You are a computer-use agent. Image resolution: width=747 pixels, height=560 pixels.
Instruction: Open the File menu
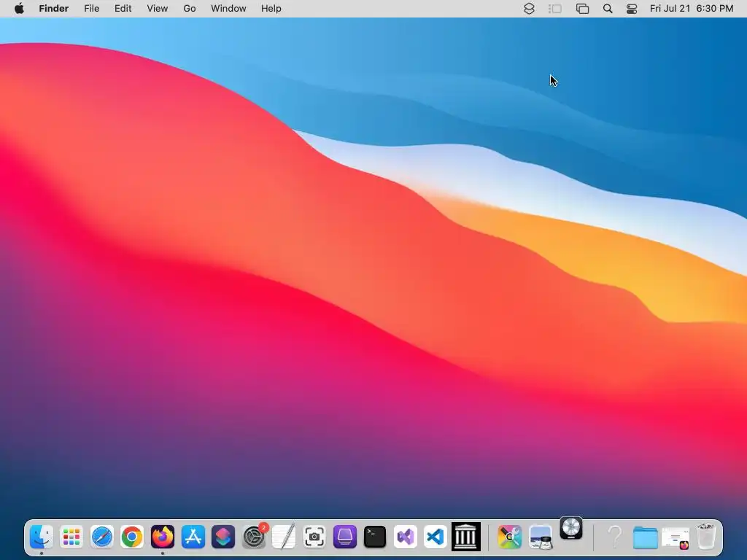(91, 9)
